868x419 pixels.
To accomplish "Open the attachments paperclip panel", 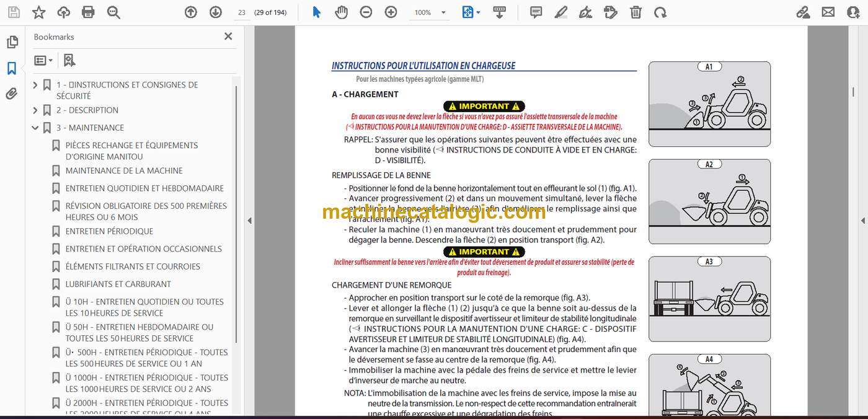I will tap(12, 94).
